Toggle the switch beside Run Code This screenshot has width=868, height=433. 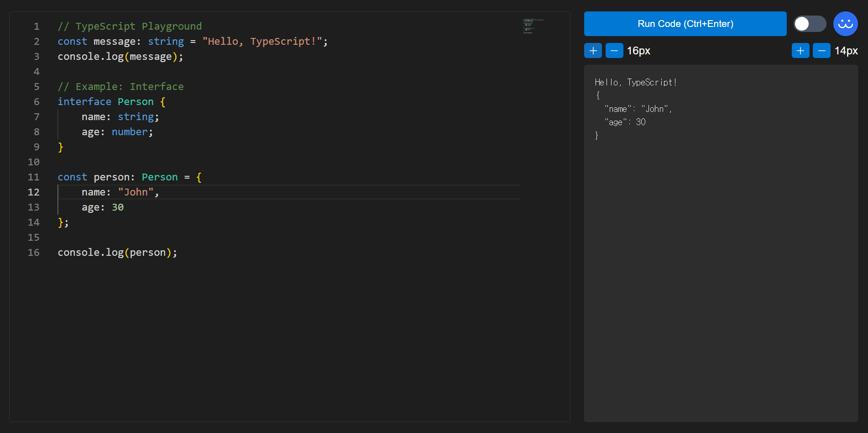pyautogui.click(x=809, y=24)
